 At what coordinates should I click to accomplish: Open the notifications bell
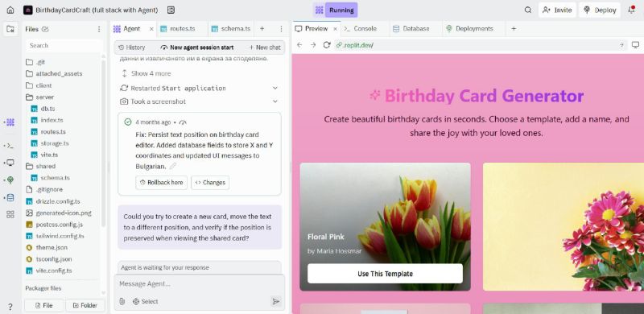[x=632, y=10]
